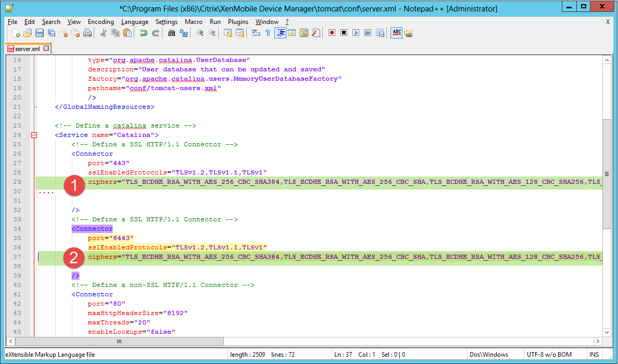Click the horizontal scrollbar right arrow
This screenshot has width=618, height=364.
tap(598, 341)
